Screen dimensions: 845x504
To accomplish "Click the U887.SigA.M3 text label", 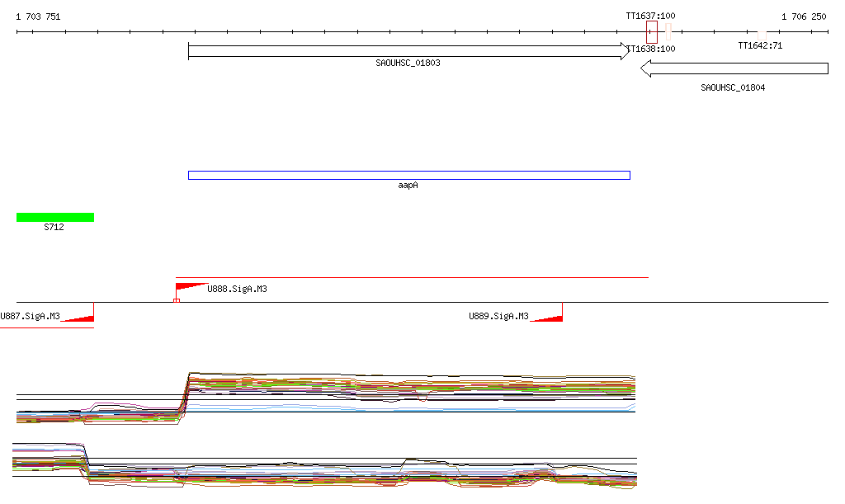I will click(31, 316).
